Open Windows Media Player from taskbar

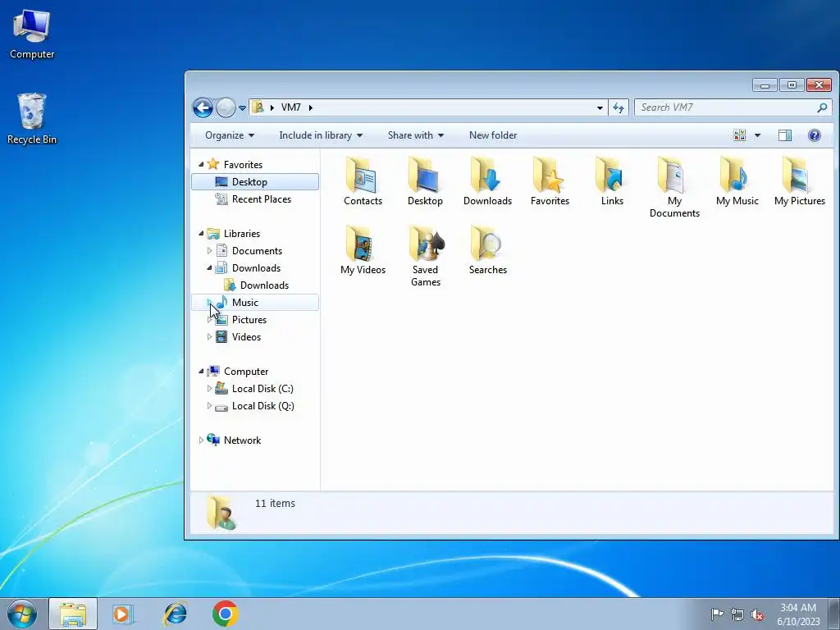tap(123, 614)
